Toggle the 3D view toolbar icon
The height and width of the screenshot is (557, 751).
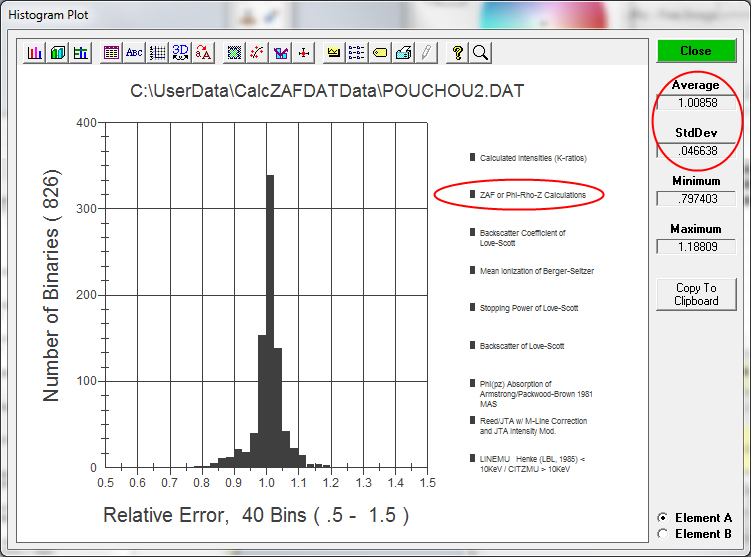180,52
